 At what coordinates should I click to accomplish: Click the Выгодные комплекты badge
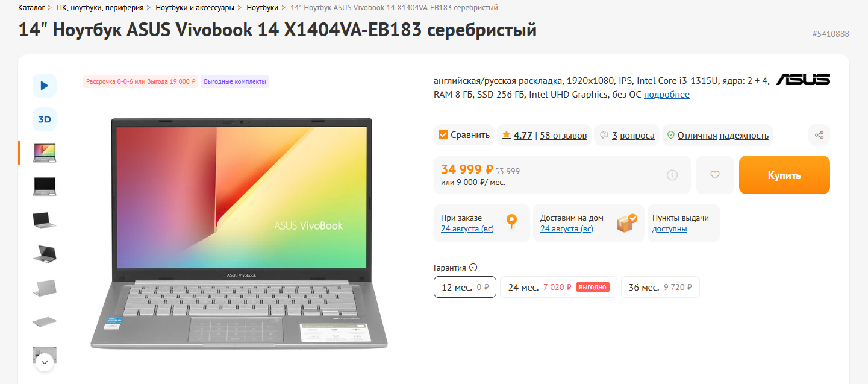click(x=235, y=81)
